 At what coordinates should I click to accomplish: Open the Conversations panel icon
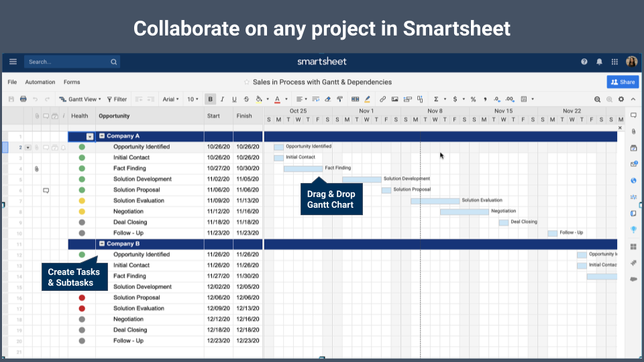tap(633, 115)
